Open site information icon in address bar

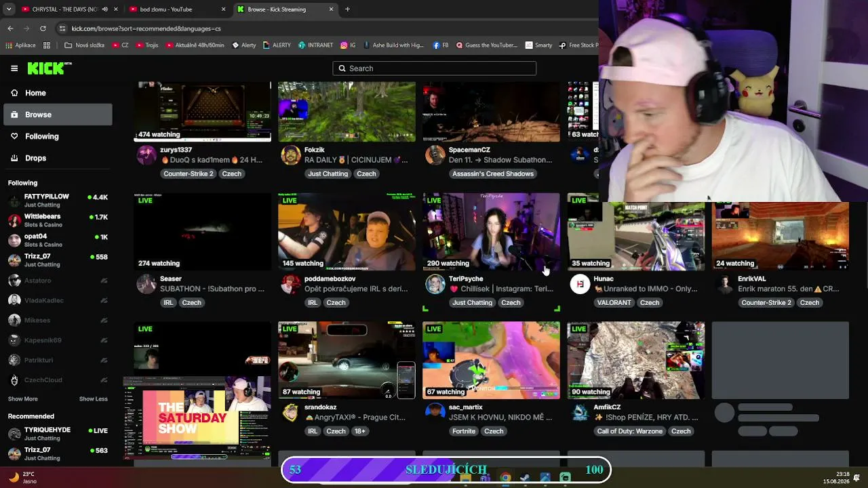tap(62, 28)
